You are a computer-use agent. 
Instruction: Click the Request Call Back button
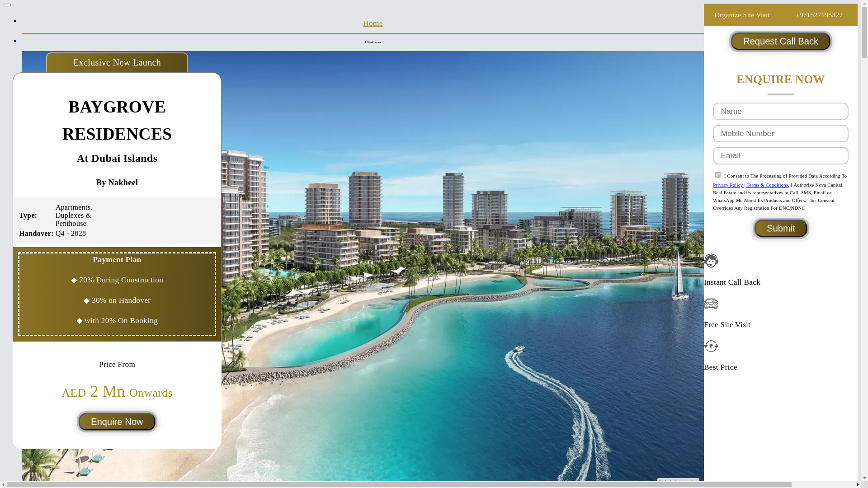coord(780,41)
